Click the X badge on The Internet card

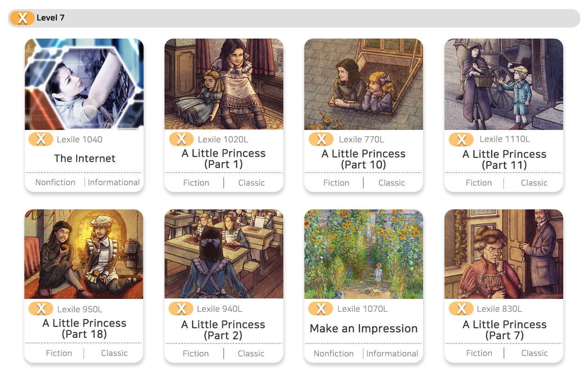pyautogui.click(x=41, y=139)
